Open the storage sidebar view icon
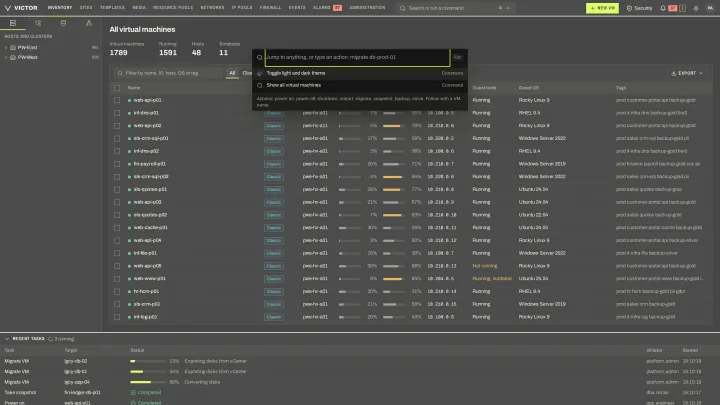 (x=63, y=23)
